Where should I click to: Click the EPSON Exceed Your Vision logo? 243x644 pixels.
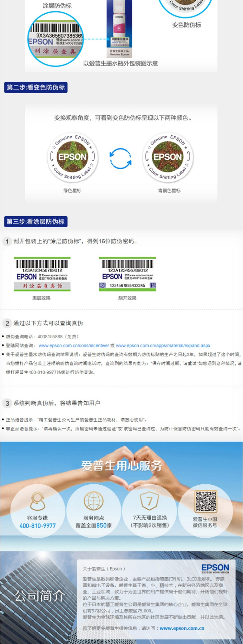215,568
